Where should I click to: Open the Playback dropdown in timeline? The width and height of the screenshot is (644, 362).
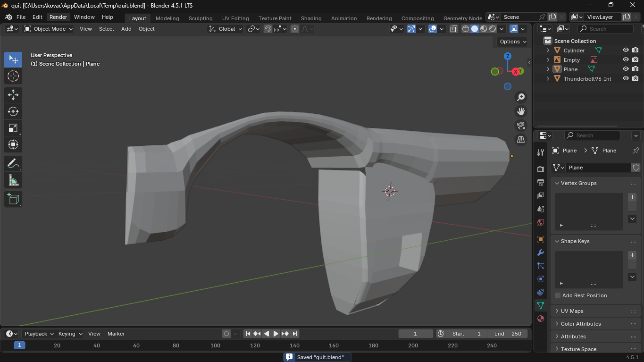point(39,334)
